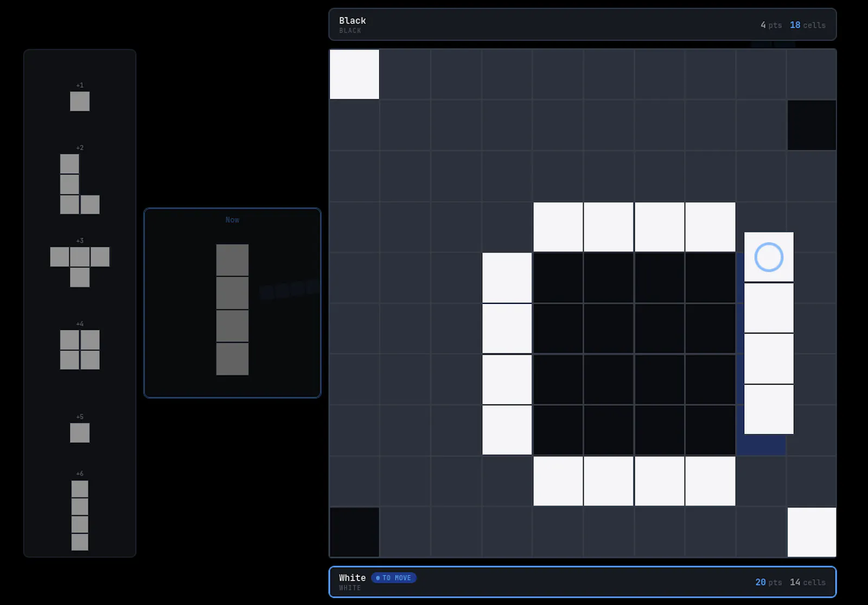Image resolution: width=868 pixels, height=605 pixels.
Task: Click the "Now" label above current piece
Action: point(232,220)
